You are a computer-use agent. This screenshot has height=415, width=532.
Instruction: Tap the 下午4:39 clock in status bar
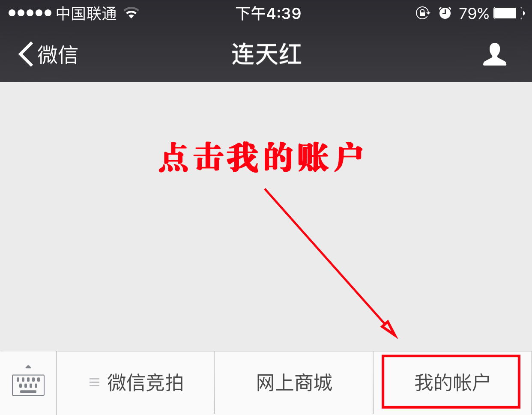coord(269,14)
